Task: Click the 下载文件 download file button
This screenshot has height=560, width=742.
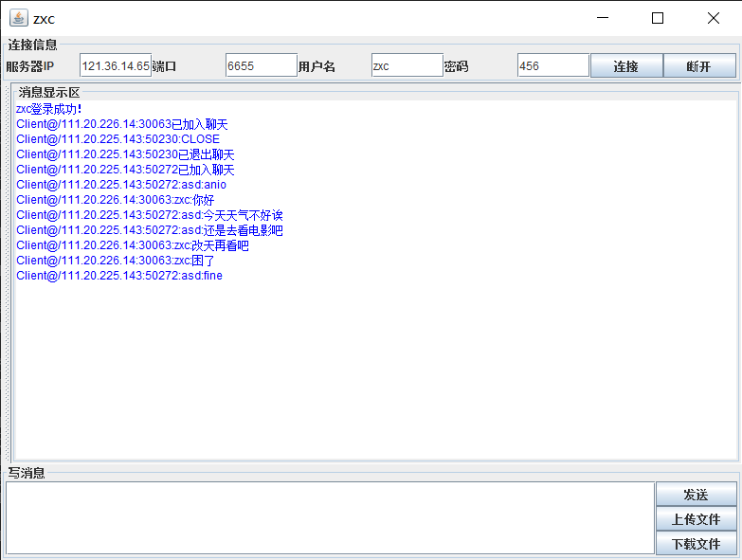Action: point(697,544)
